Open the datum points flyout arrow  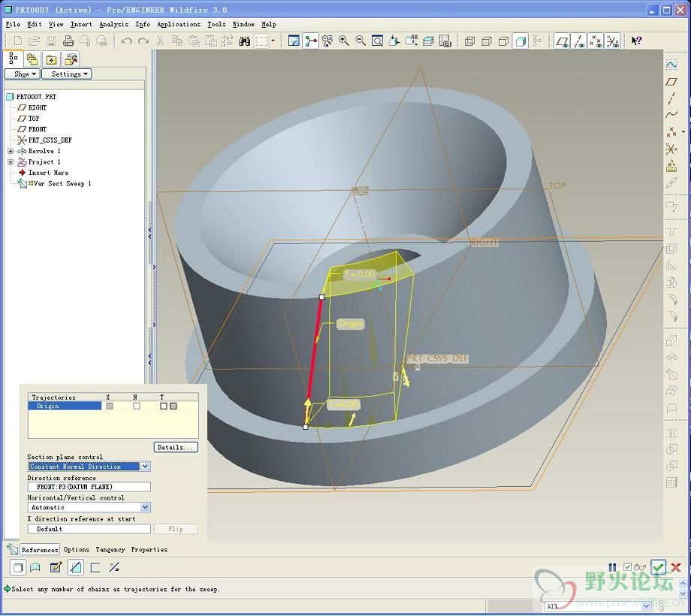(683, 131)
